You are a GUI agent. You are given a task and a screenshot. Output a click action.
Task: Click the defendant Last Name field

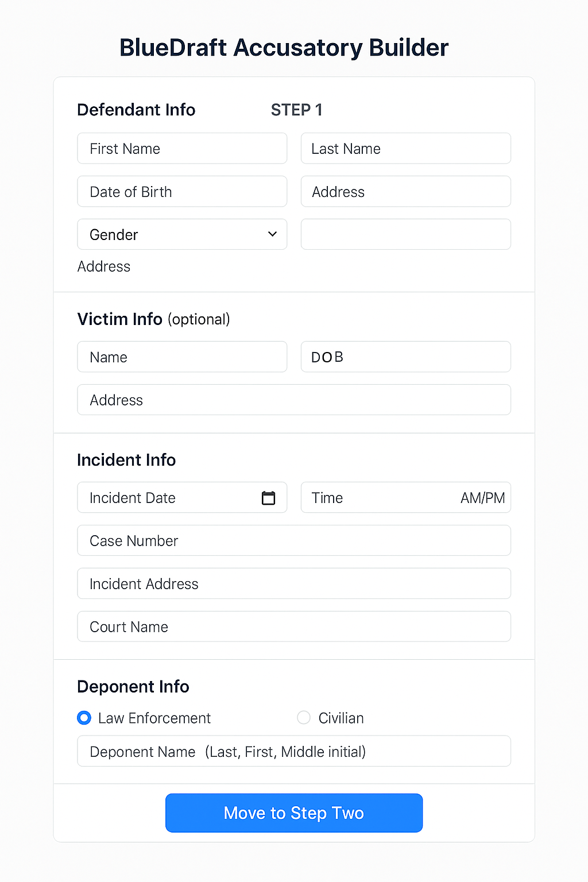pyautogui.click(x=405, y=149)
